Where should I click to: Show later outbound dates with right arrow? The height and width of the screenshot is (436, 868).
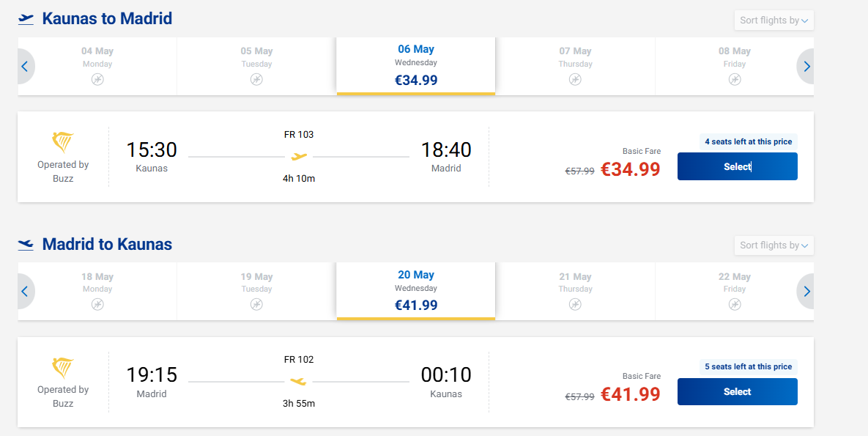(806, 67)
